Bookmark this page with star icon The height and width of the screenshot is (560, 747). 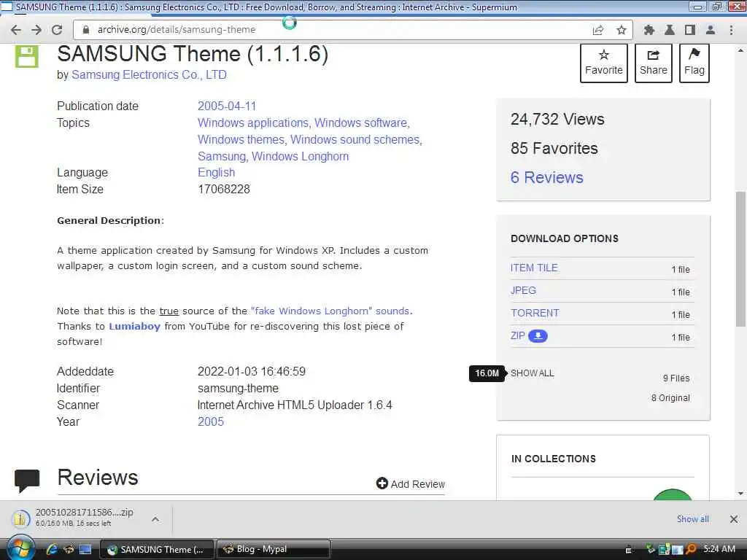click(x=622, y=30)
